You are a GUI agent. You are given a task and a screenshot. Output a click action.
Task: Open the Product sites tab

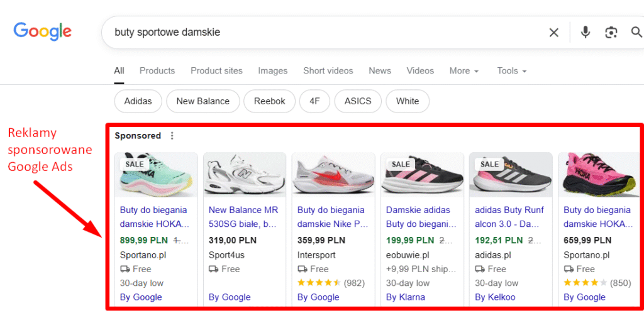(x=216, y=71)
